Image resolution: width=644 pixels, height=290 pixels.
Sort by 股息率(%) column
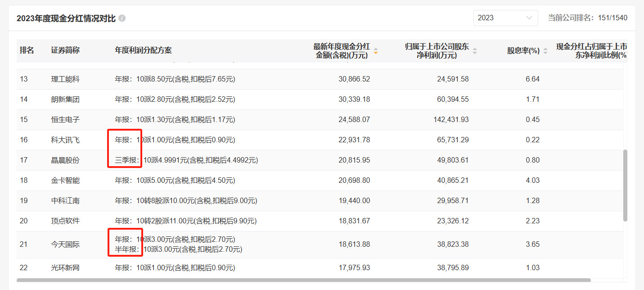click(545, 51)
